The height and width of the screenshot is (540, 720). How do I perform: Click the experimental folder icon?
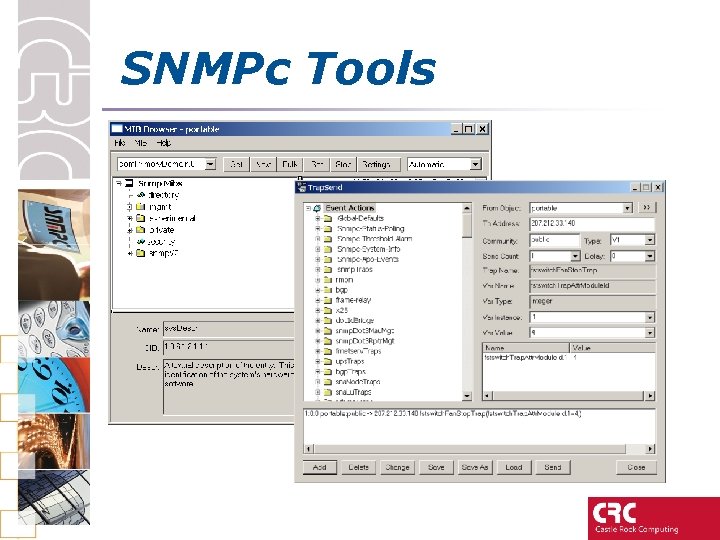[x=141, y=218]
